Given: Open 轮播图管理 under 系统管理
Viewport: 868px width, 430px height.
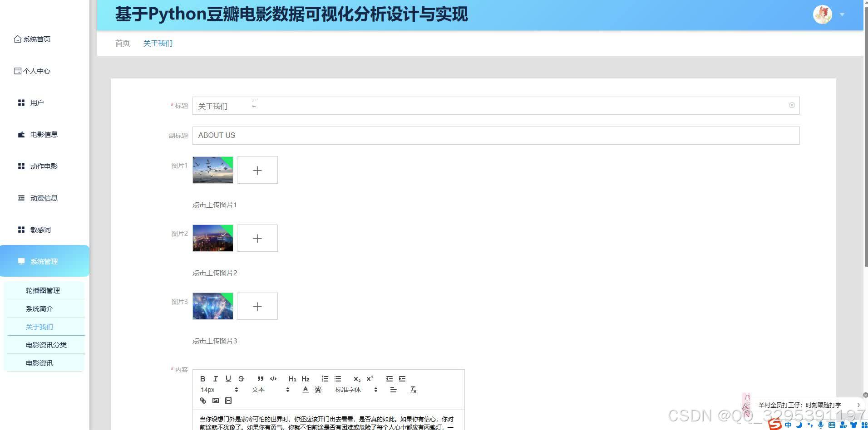Looking at the screenshot, I should (x=42, y=290).
